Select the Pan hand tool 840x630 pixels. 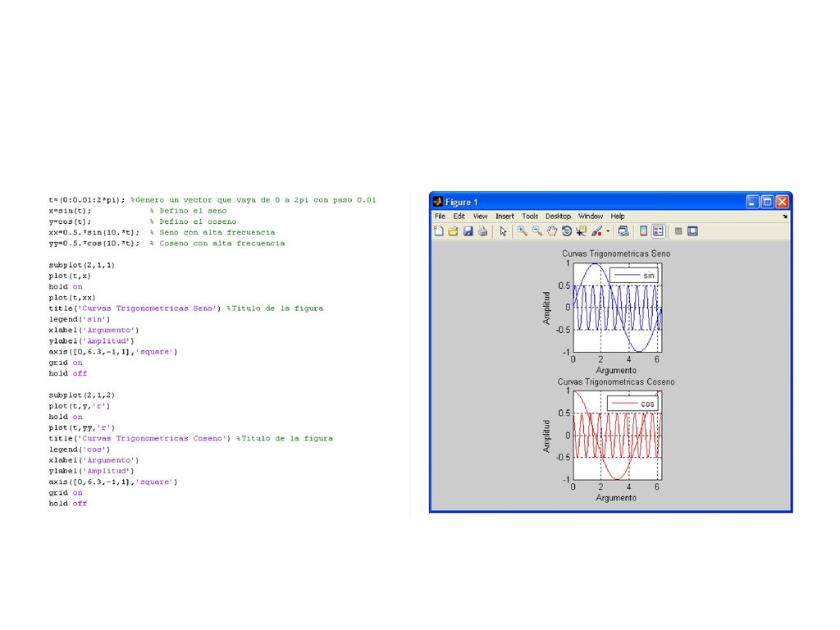click(551, 231)
